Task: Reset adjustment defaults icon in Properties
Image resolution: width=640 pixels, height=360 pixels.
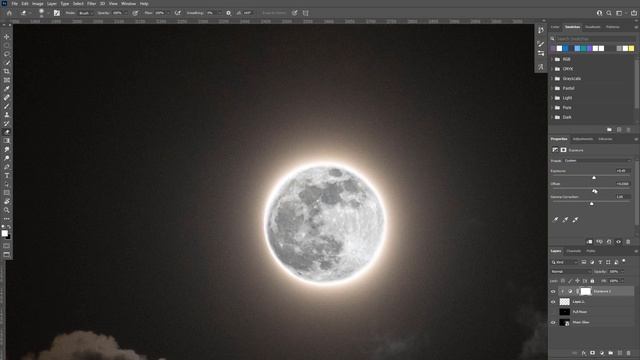Action: pos(609,242)
